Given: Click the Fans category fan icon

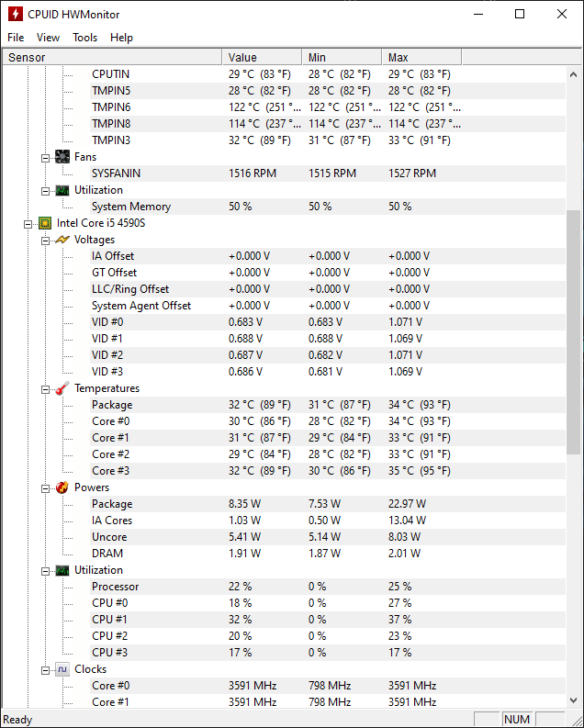Looking at the screenshot, I should [x=62, y=157].
